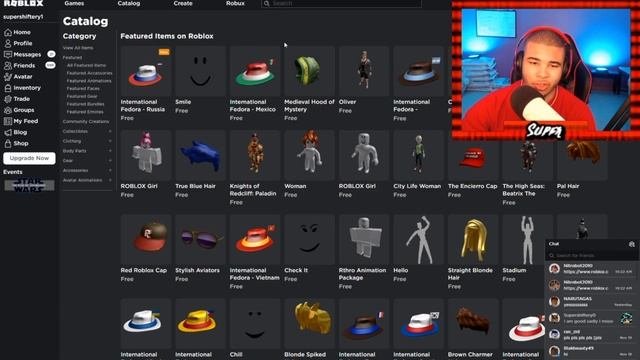Open the Chill face thumbnail

tap(255, 324)
